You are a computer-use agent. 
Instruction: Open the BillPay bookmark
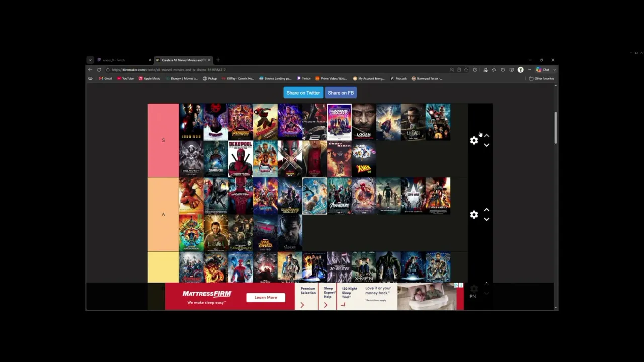[238, 78]
